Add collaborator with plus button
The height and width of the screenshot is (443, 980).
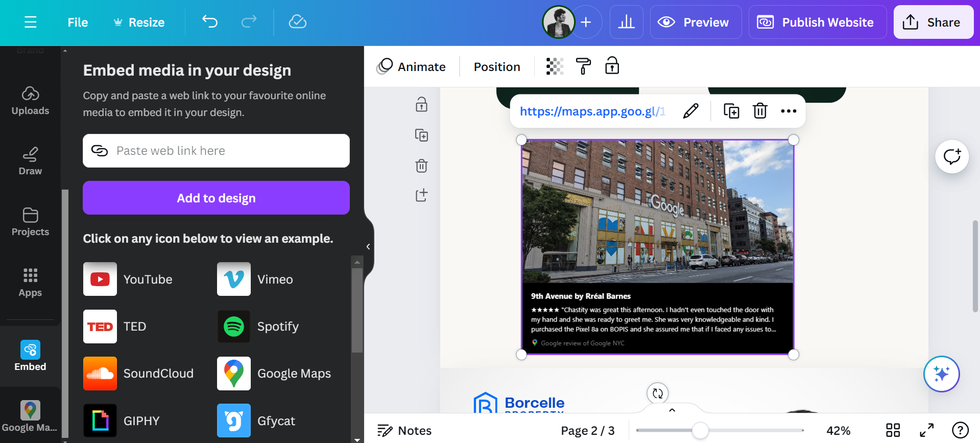586,22
